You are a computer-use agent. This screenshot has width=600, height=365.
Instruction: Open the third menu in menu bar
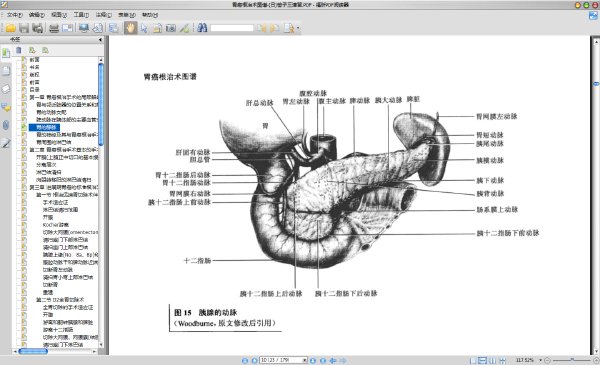(59, 15)
